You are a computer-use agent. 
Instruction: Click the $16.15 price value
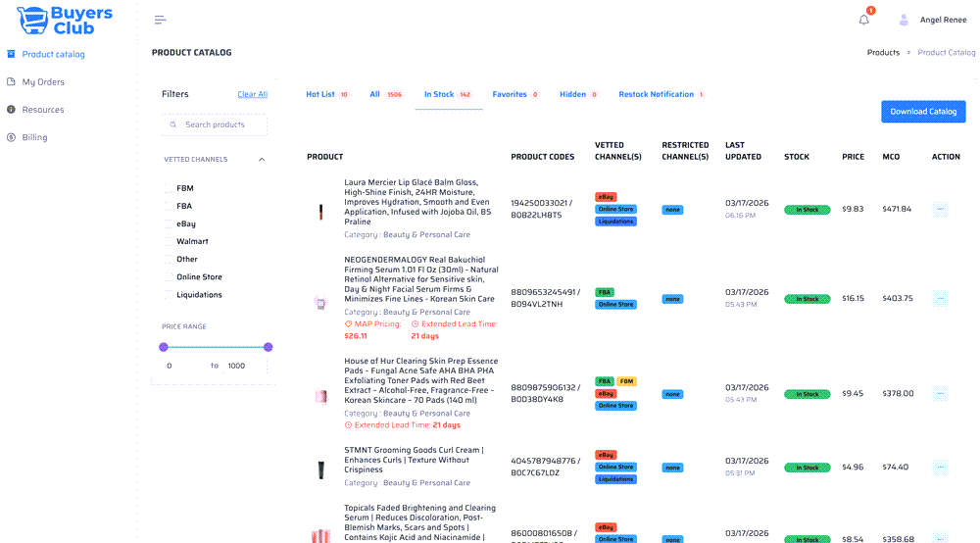(854, 299)
